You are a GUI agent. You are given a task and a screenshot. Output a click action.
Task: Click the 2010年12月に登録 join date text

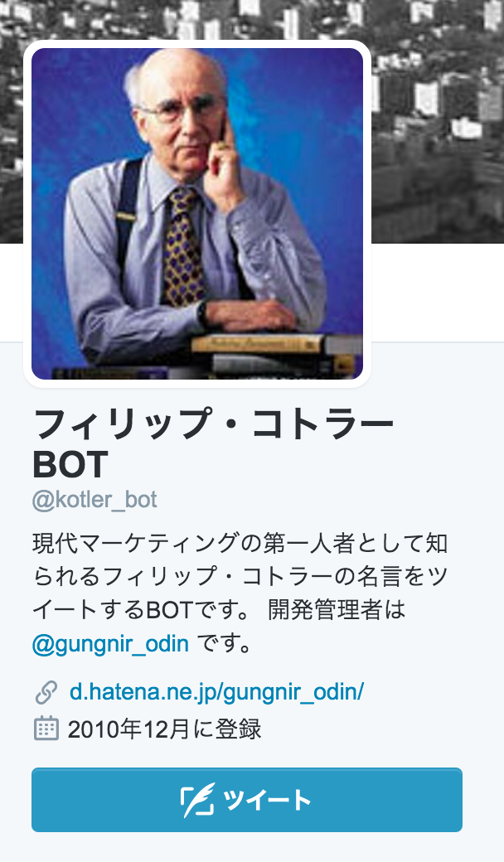point(164,729)
